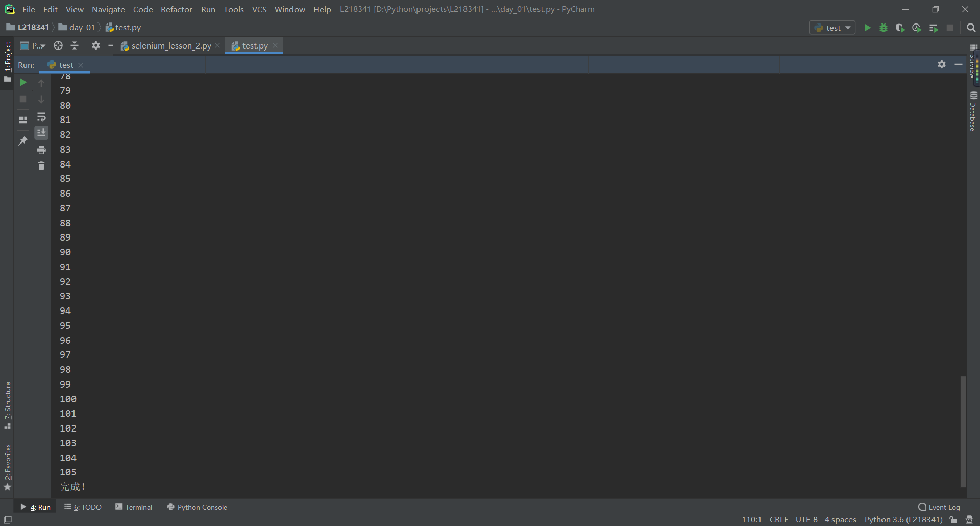Click L218341 breadcrumb in navigation bar
This screenshot has height=526, width=980.
pos(28,27)
